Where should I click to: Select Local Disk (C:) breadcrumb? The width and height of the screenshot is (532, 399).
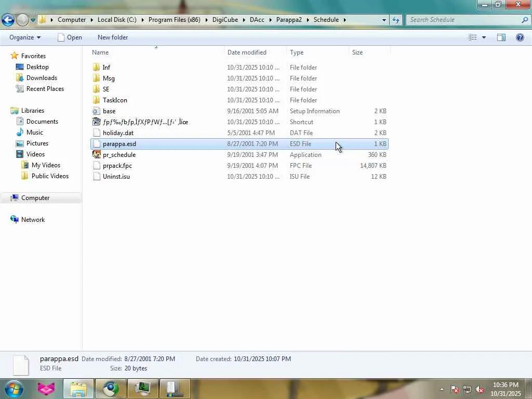(x=117, y=20)
